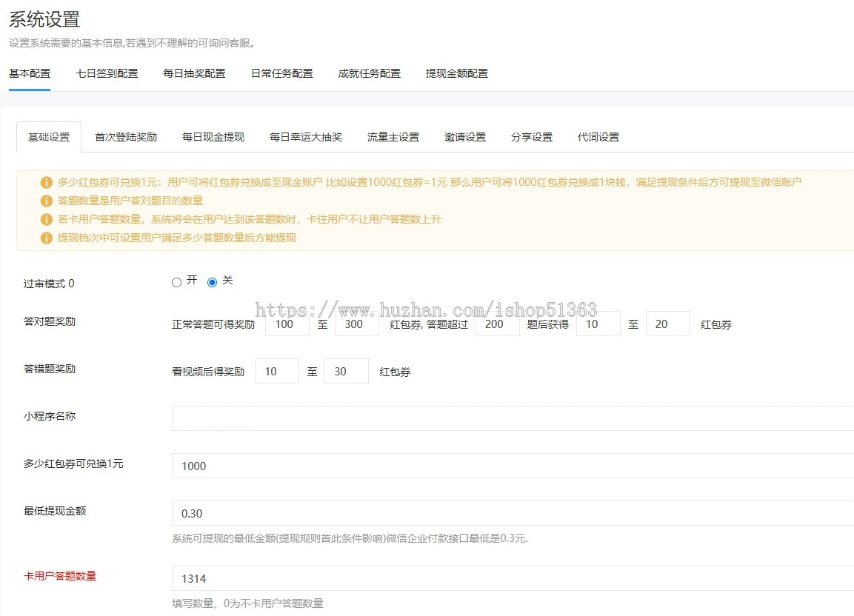
Task: Go to the 日常任务配置 tab
Action: (282, 73)
